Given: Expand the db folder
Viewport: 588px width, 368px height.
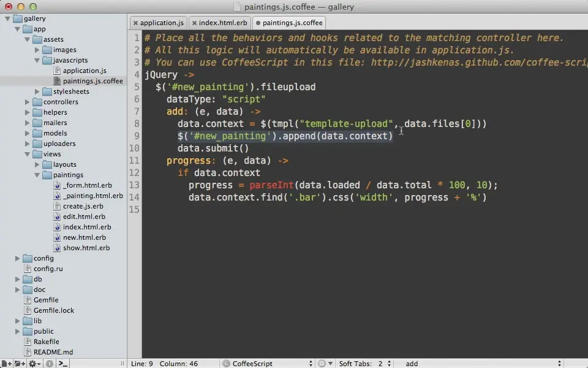Looking at the screenshot, I should point(17,279).
